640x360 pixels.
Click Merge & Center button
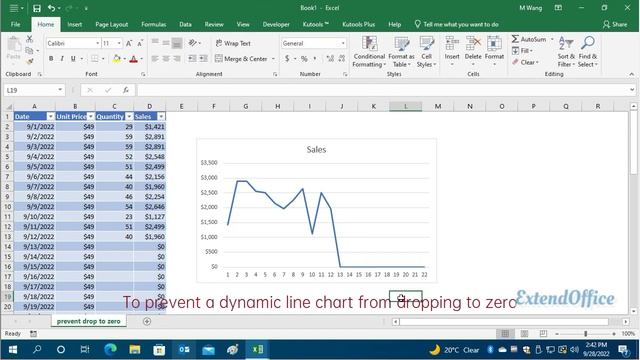(x=241, y=59)
